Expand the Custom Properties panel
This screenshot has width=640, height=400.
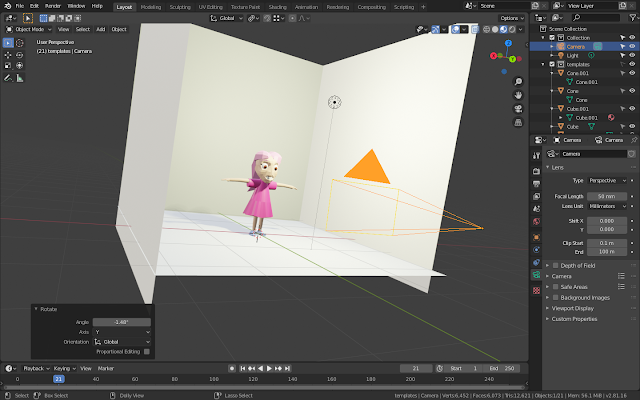[574, 319]
